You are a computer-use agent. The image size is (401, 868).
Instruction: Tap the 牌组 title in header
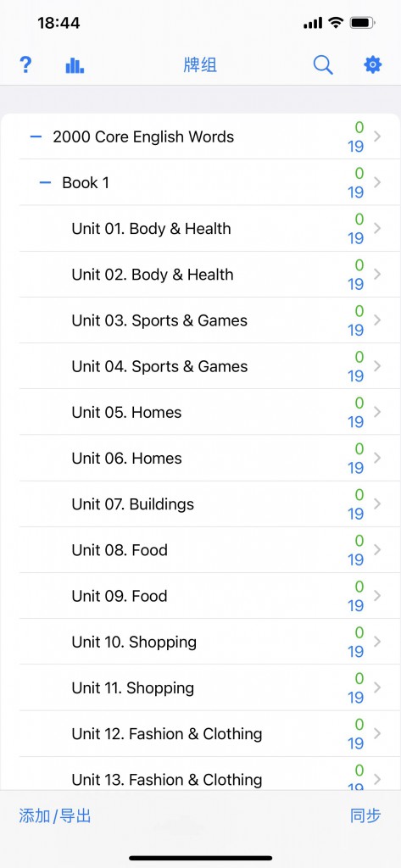[x=200, y=65]
